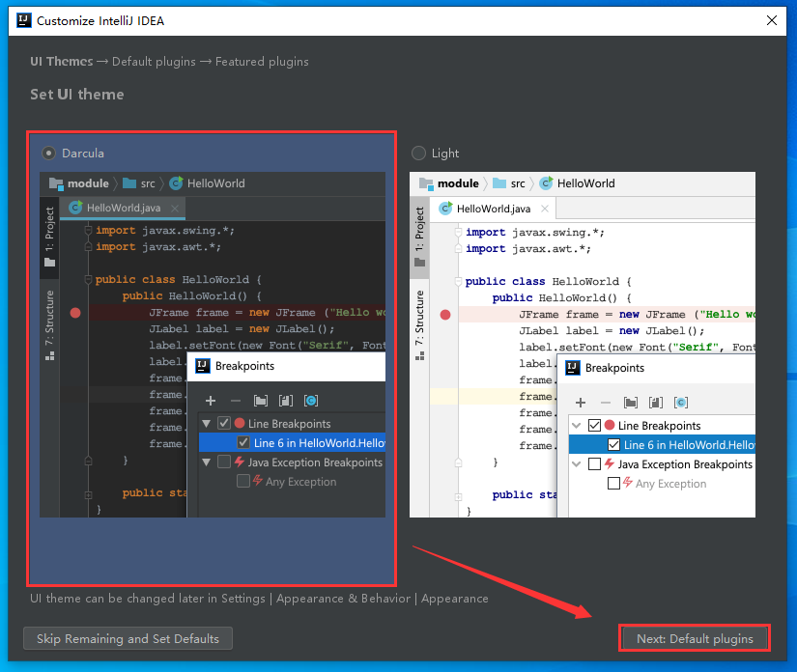This screenshot has width=797, height=672.
Task: Click Add breakpoint plus in Light preview
Action: coord(581,403)
